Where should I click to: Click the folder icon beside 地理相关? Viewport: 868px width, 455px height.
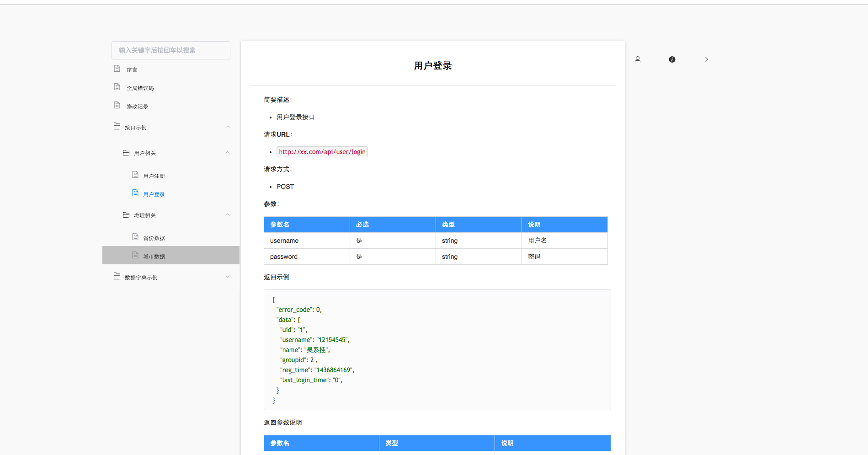(126, 214)
